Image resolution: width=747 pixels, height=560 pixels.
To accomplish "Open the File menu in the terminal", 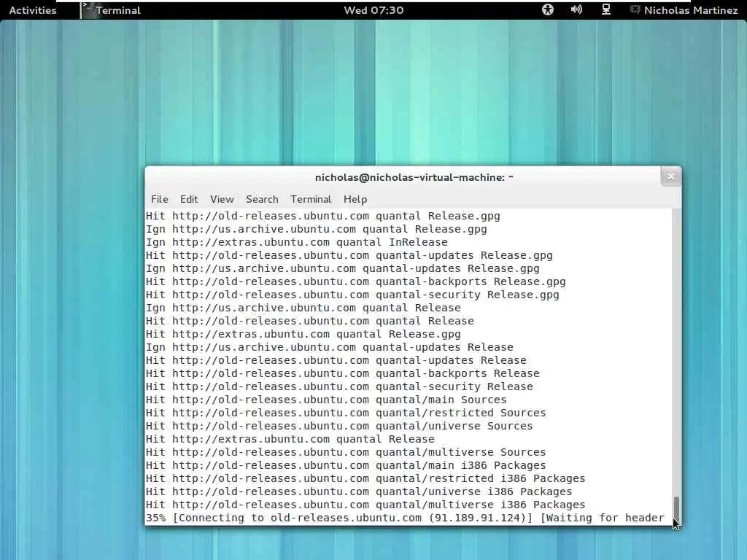I will point(159,199).
